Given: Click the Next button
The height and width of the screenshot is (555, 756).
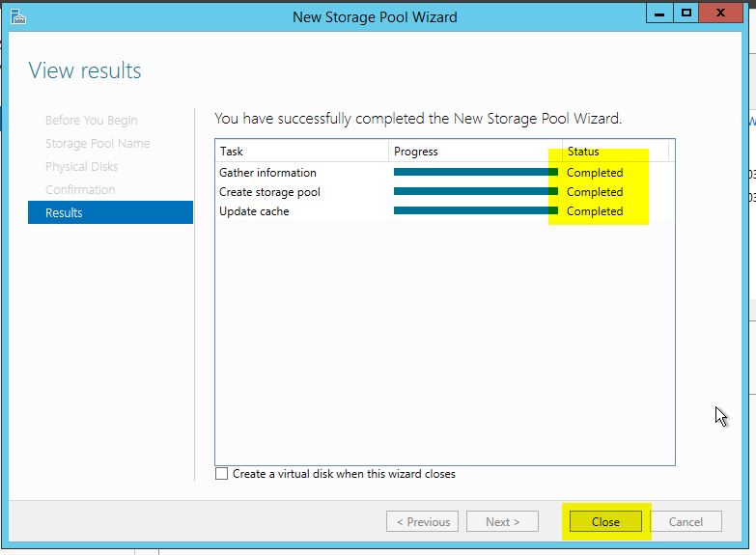Looking at the screenshot, I should pos(502,521).
